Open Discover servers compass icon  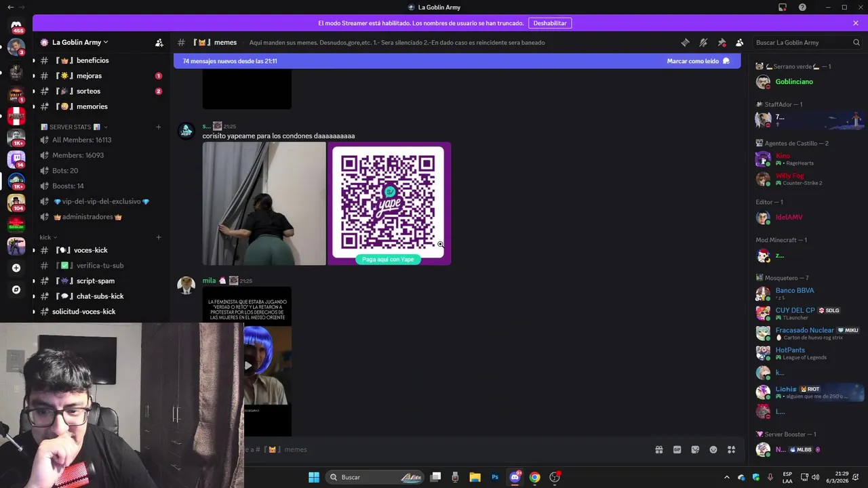[x=16, y=289]
